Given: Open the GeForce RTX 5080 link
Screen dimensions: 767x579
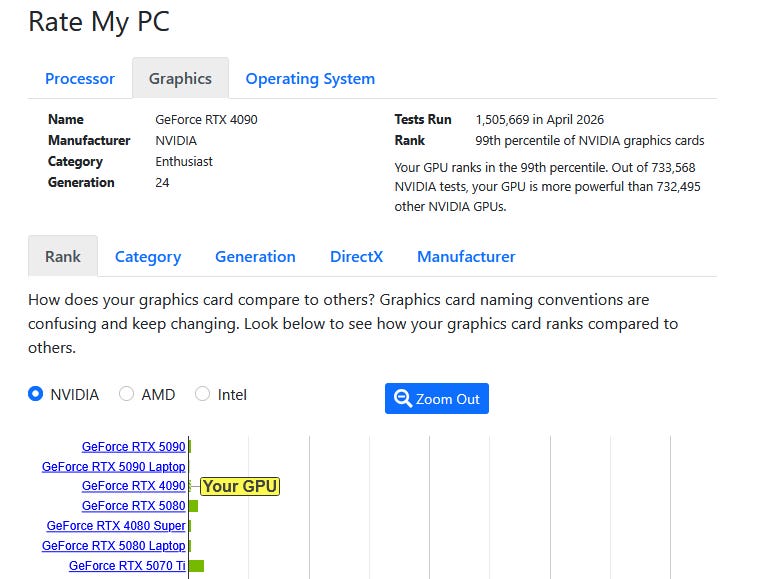Looking at the screenshot, I should (x=134, y=506).
